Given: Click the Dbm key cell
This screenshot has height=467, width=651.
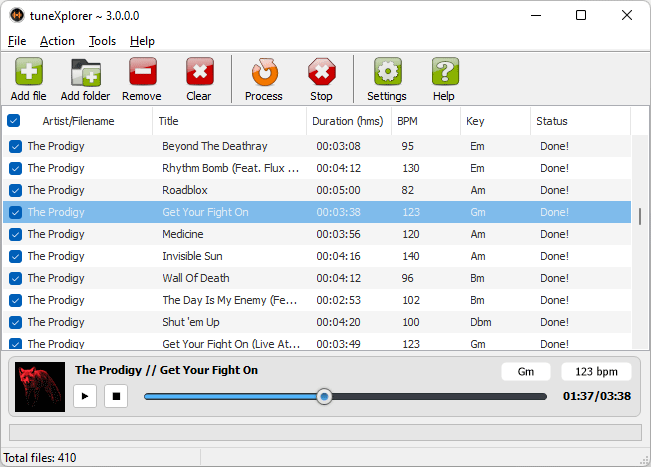Looking at the screenshot, I should [481, 322].
